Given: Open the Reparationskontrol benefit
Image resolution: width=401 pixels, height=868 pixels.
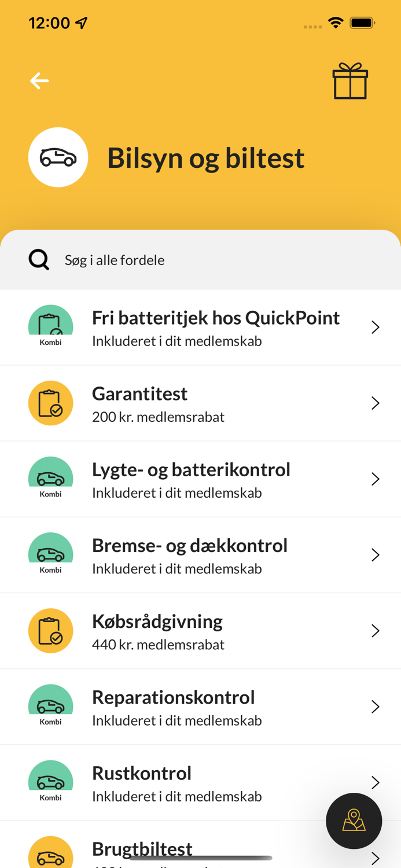Looking at the screenshot, I should (x=200, y=707).
